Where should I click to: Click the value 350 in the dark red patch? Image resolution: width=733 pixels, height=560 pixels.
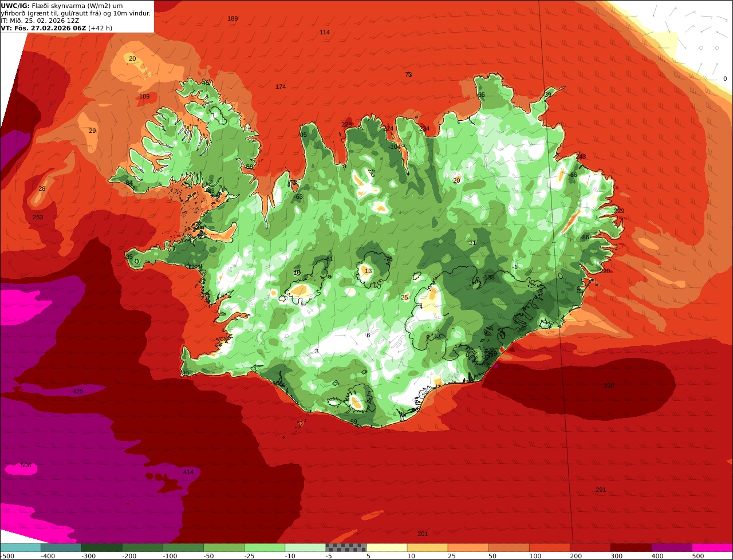coord(609,386)
